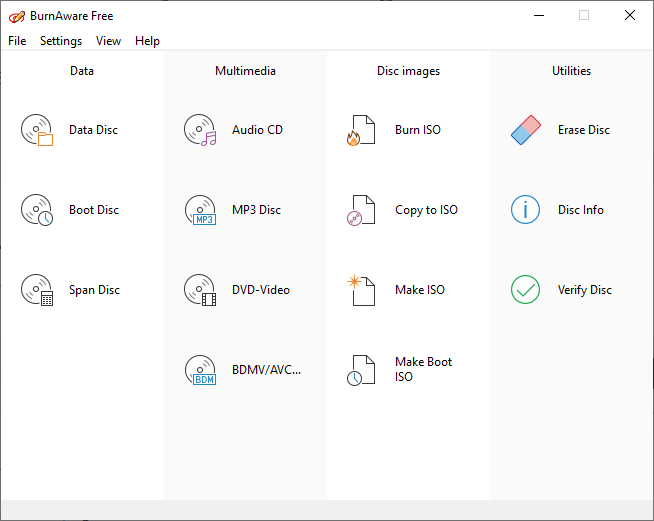Viewport: 654px width, 521px height.
Task: Select the Boot Disc label
Action: click(x=94, y=210)
